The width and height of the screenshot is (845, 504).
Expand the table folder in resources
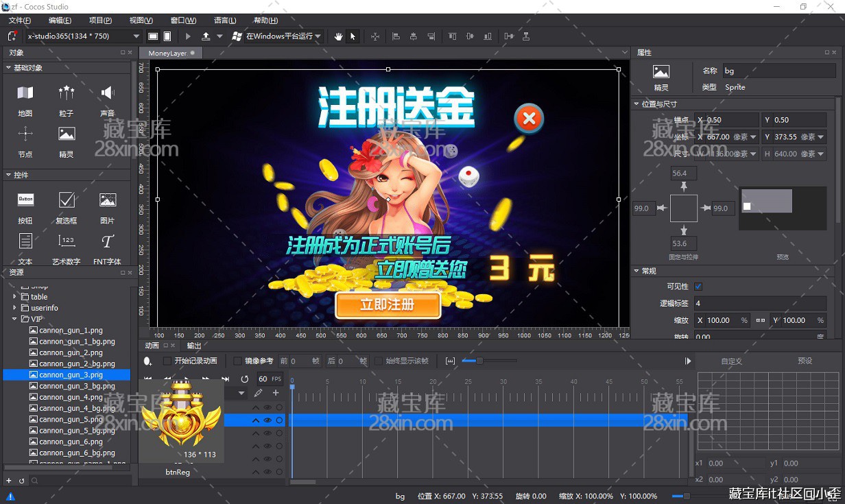(x=15, y=297)
